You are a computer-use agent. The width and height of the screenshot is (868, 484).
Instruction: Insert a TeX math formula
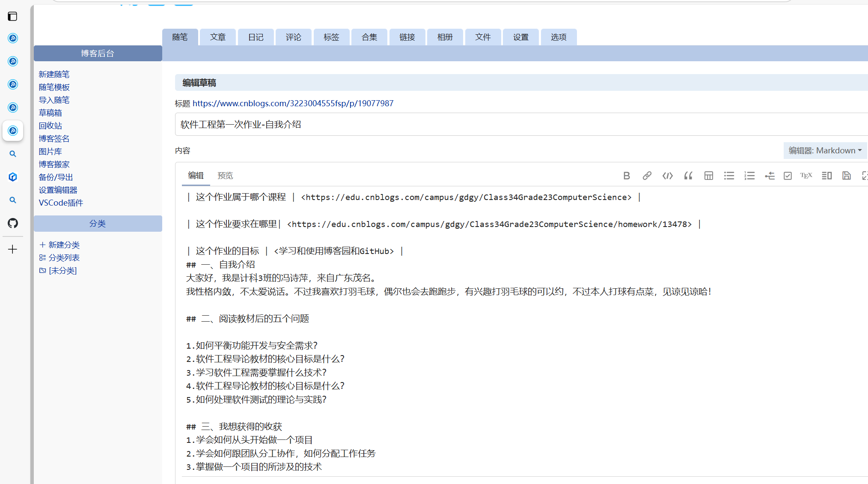[x=806, y=176]
